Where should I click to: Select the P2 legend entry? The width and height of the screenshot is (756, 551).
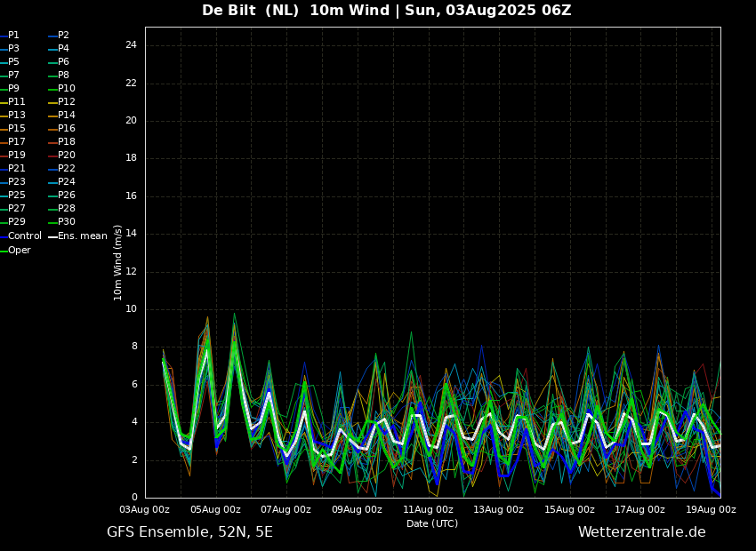(63, 36)
